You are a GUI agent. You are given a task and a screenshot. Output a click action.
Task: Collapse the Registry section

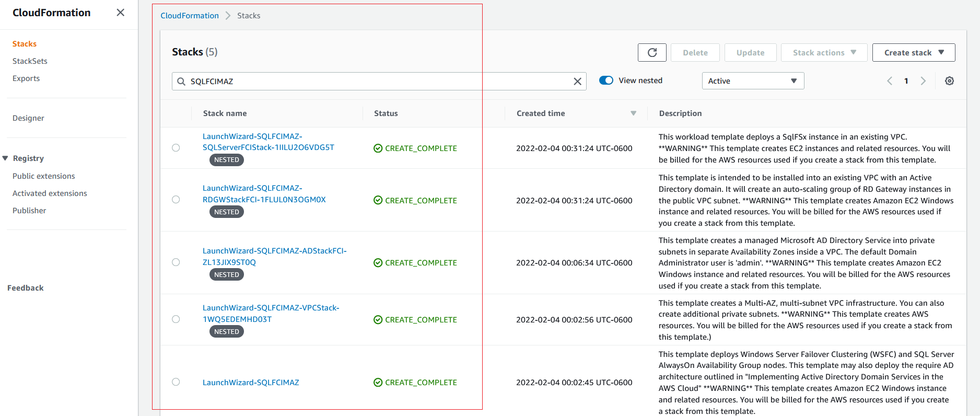[x=5, y=158]
